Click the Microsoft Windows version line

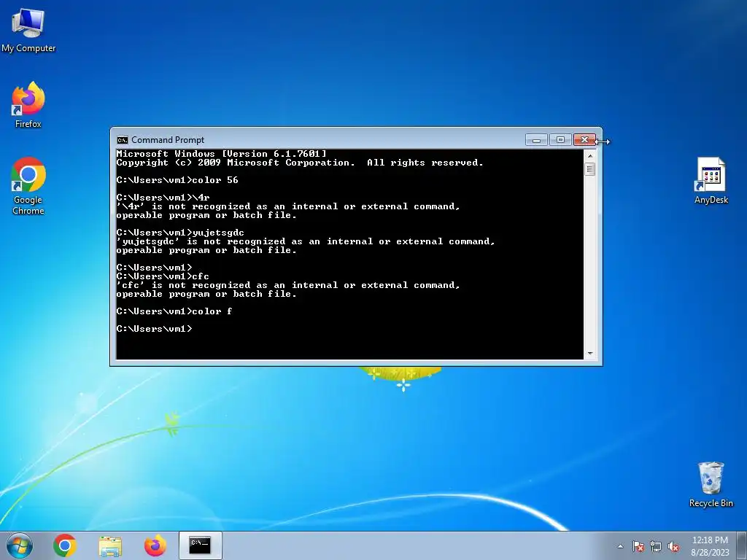pyautogui.click(x=222, y=154)
